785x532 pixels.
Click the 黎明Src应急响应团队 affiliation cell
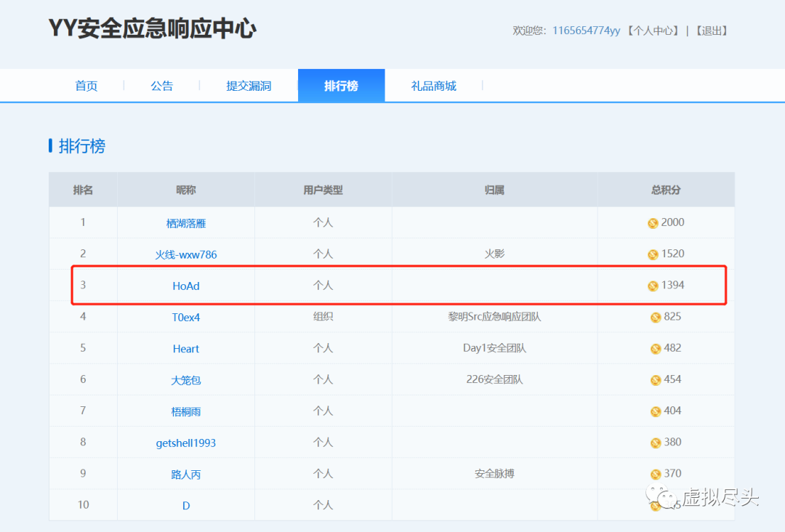click(x=494, y=317)
